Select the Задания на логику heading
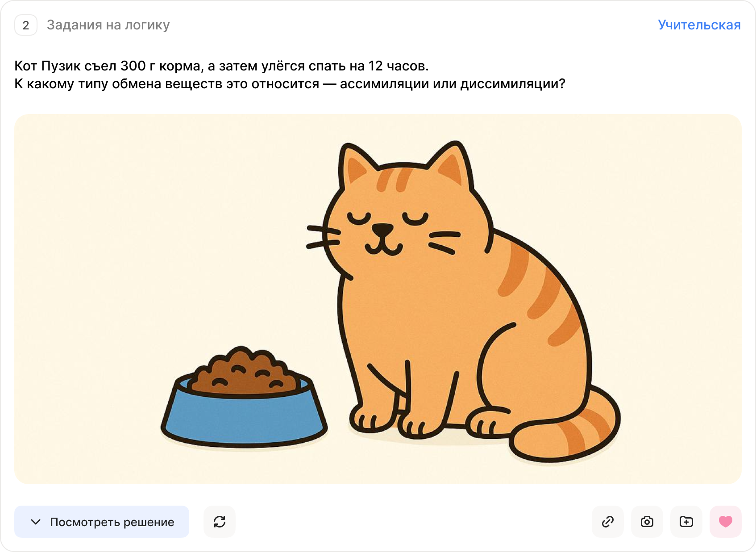 (x=108, y=25)
